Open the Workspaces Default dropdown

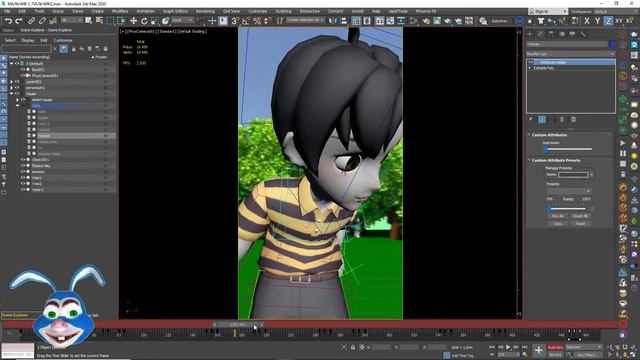(604, 11)
